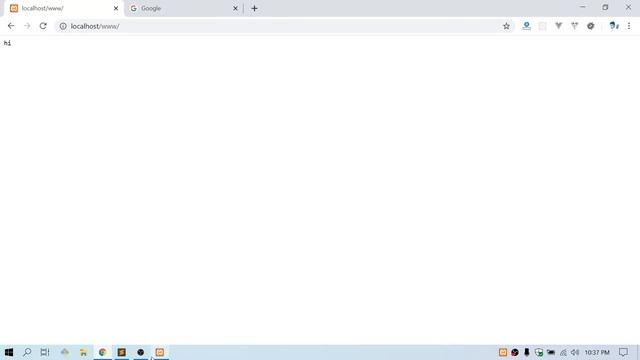Click the "hi" text on the page

click(7, 43)
